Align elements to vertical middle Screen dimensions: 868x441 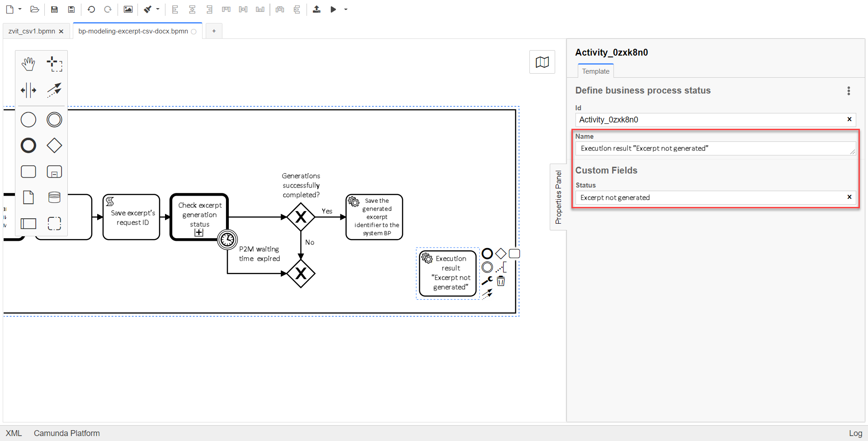click(x=243, y=9)
